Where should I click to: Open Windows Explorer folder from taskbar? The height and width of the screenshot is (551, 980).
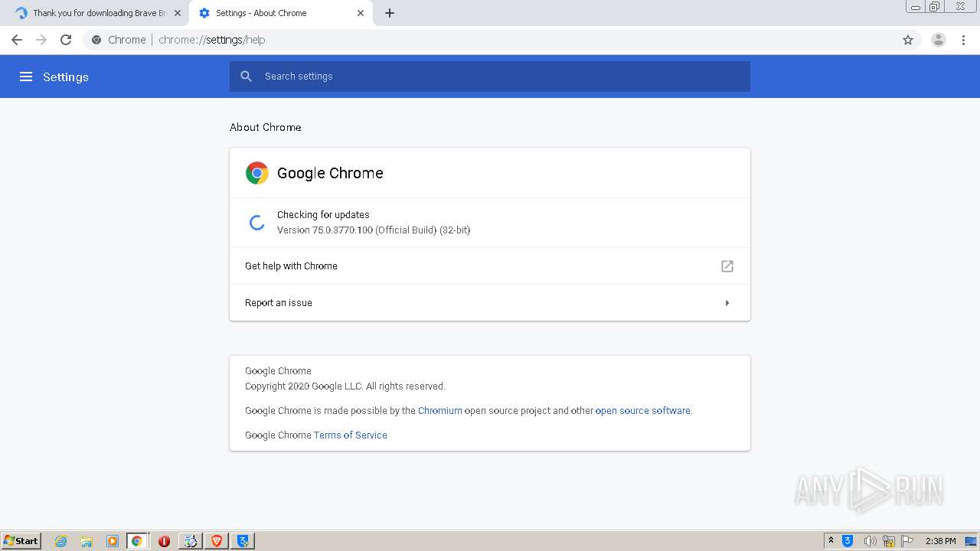[87, 541]
